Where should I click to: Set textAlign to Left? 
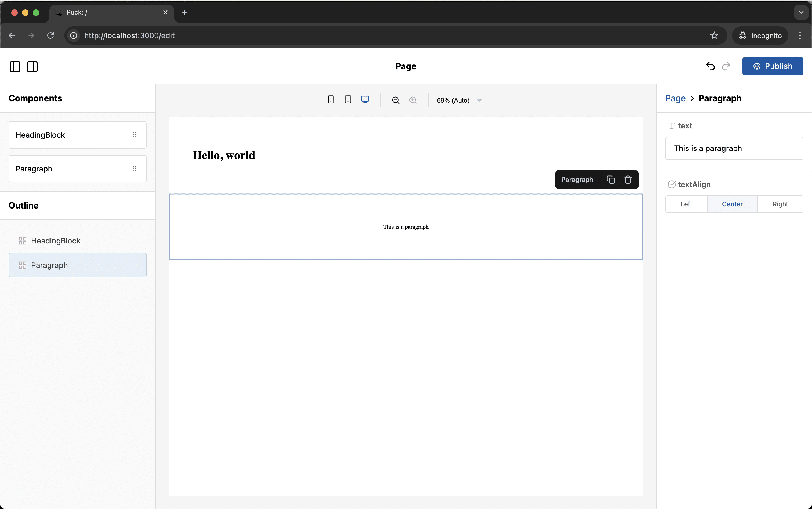point(686,204)
